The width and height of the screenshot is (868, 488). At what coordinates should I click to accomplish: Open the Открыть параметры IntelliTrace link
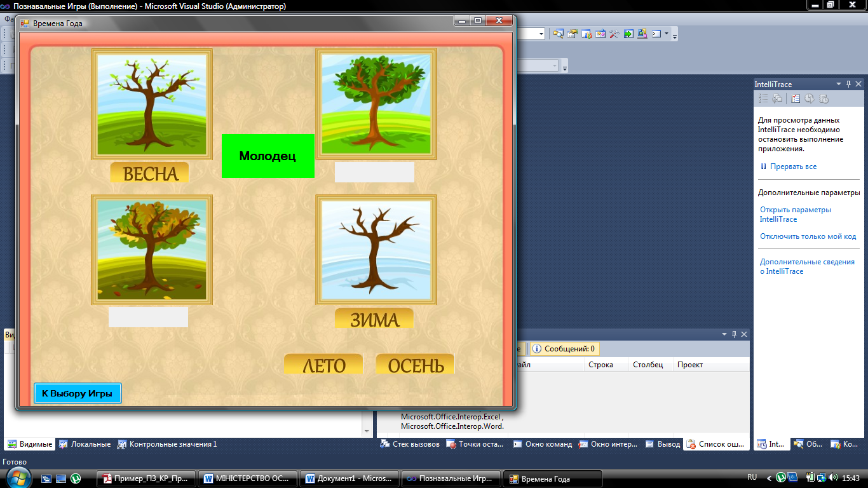796,214
